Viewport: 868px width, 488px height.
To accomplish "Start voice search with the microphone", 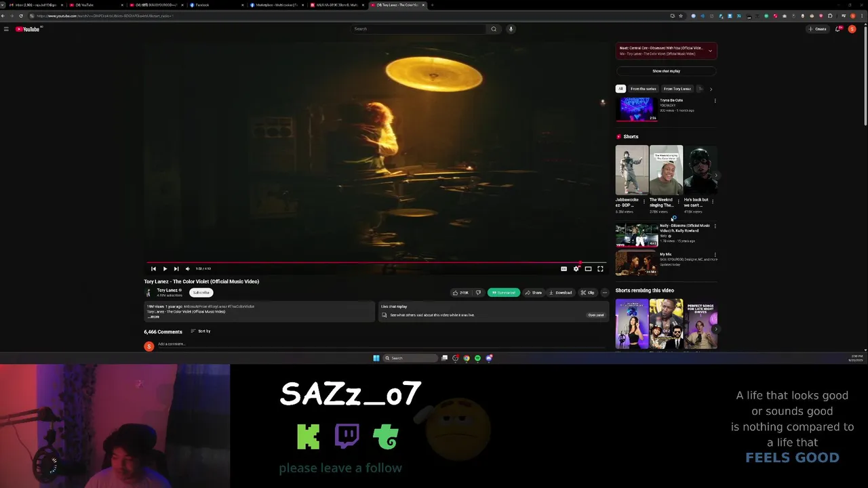I will [x=511, y=29].
